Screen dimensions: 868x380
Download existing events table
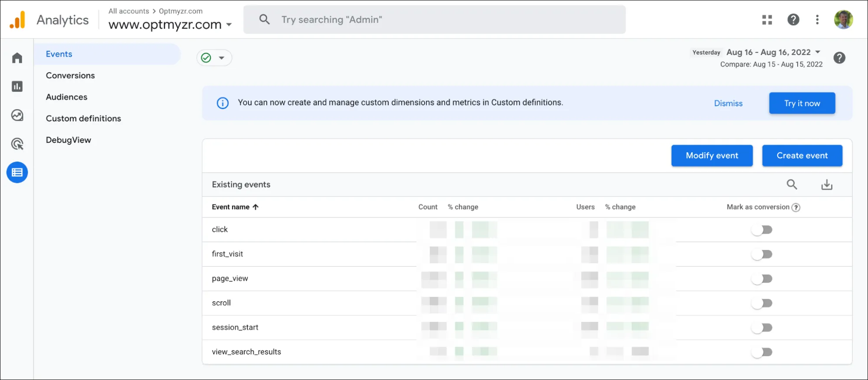point(827,185)
